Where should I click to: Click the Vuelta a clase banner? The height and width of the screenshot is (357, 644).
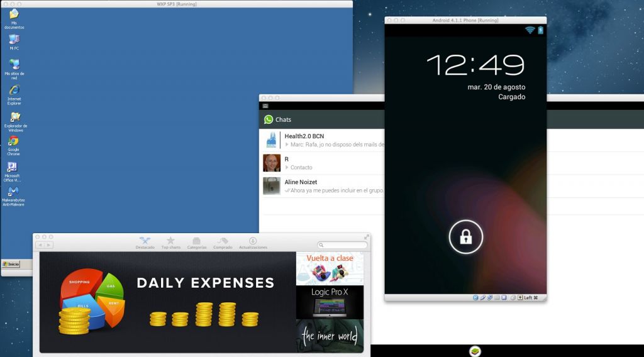click(330, 268)
